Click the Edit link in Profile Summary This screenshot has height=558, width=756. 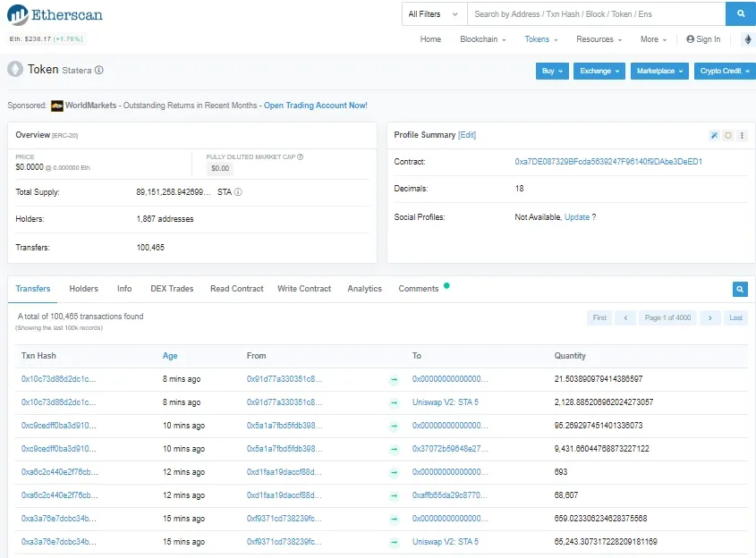(467, 135)
